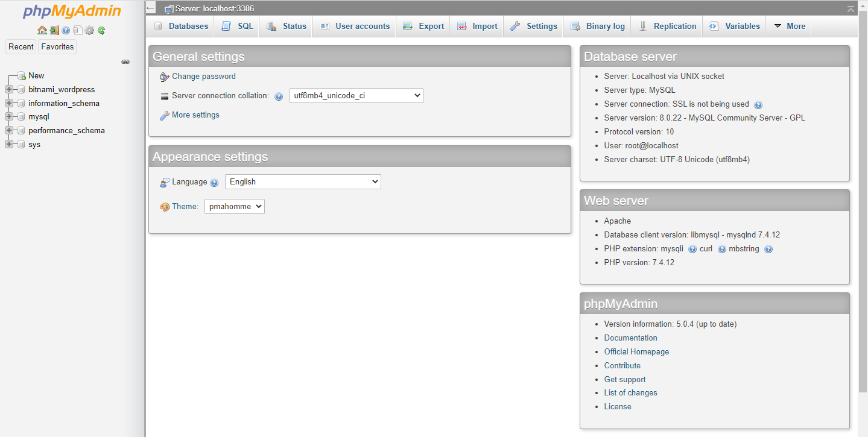The width and height of the screenshot is (868, 437).
Task: Expand the bitnami_wordpress database tree
Action: coord(9,90)
